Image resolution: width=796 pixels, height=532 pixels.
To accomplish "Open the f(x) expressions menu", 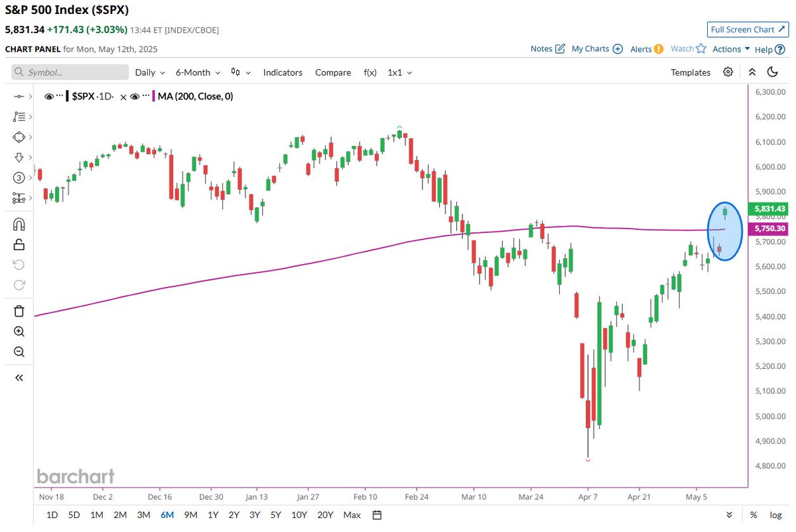I will 370,72.
